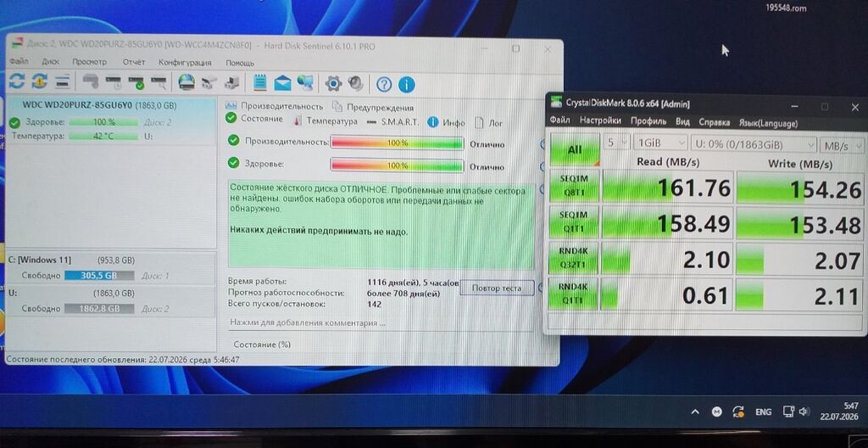Open the test count dropdown showing 5
Viewport: 868px width, 448px height.
click(617, 143)
